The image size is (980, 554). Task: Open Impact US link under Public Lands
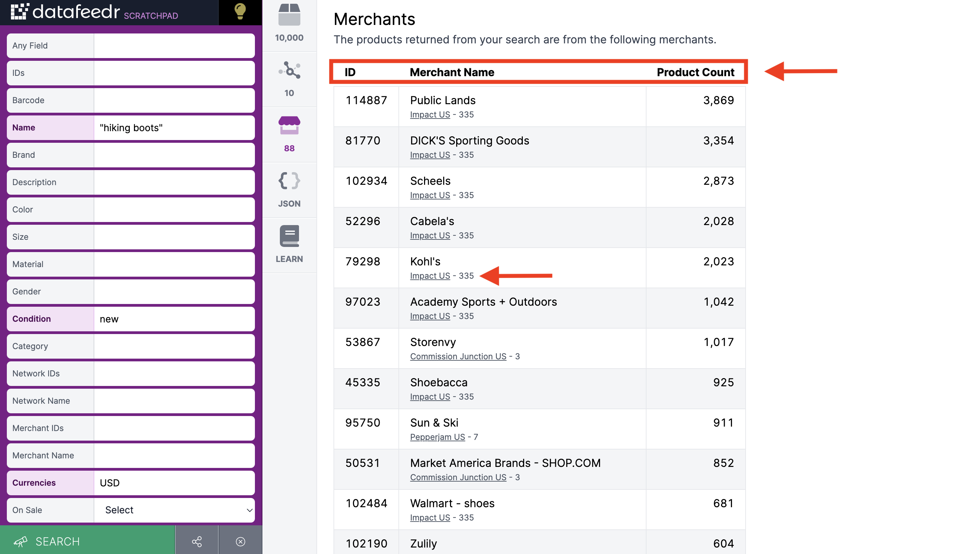(x=430, y=114)
